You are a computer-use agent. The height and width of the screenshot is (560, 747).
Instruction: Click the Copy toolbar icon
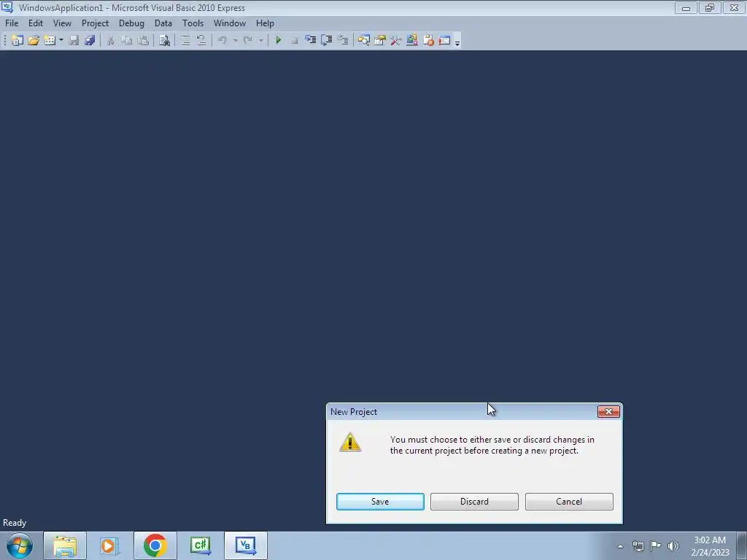pos(127,41)
